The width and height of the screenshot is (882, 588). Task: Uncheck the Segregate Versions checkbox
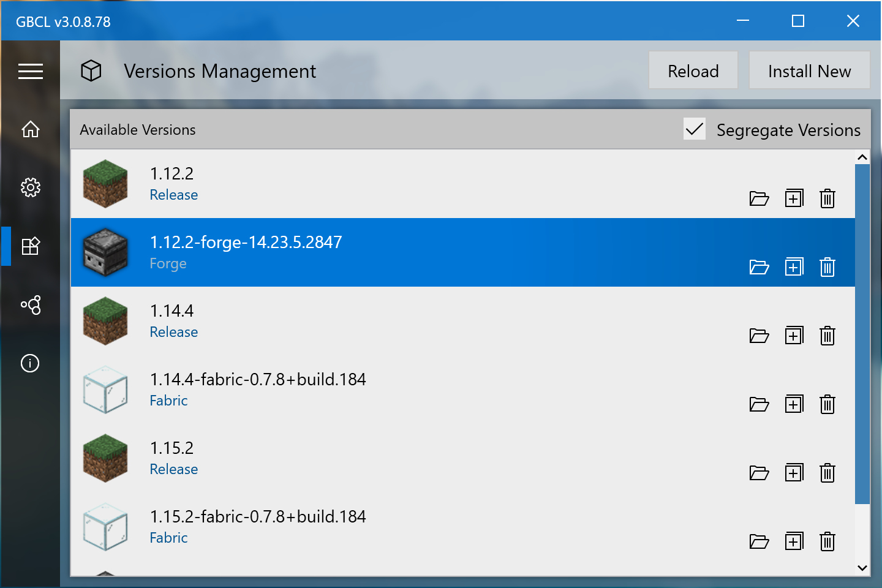pos(695,129)
